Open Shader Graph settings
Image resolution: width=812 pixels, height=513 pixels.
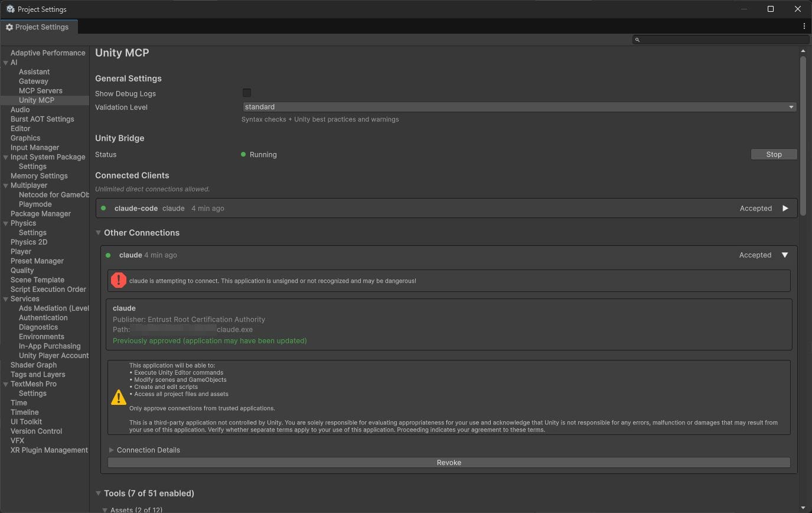(34, 365)
